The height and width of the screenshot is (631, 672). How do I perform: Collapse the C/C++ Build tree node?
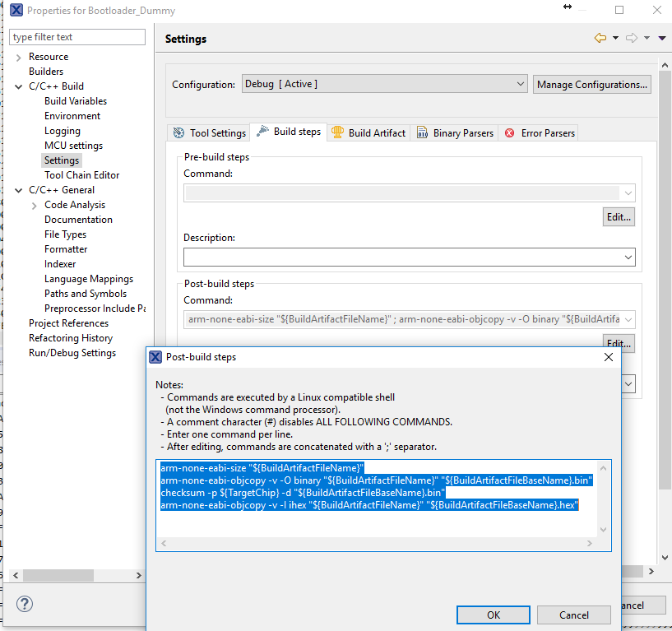point(18,86)
